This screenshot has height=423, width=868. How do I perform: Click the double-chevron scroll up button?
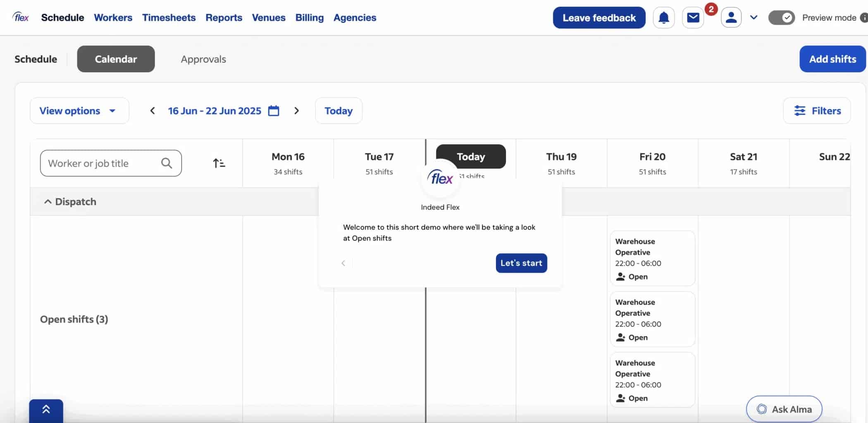[x=46, y=410]
